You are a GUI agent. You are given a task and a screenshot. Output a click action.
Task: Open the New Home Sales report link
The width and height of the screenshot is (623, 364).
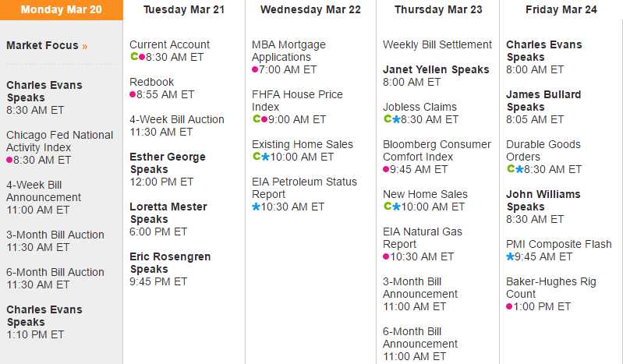(x=425, y=194)
